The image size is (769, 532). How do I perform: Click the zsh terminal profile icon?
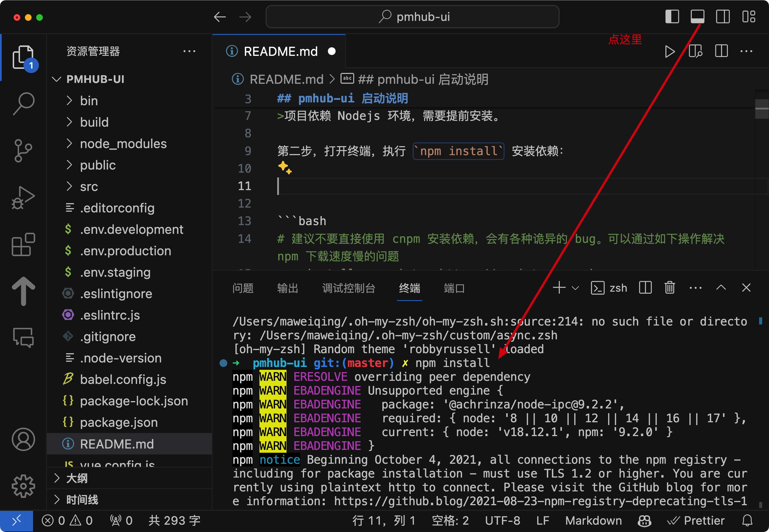[x=597, y=288]
